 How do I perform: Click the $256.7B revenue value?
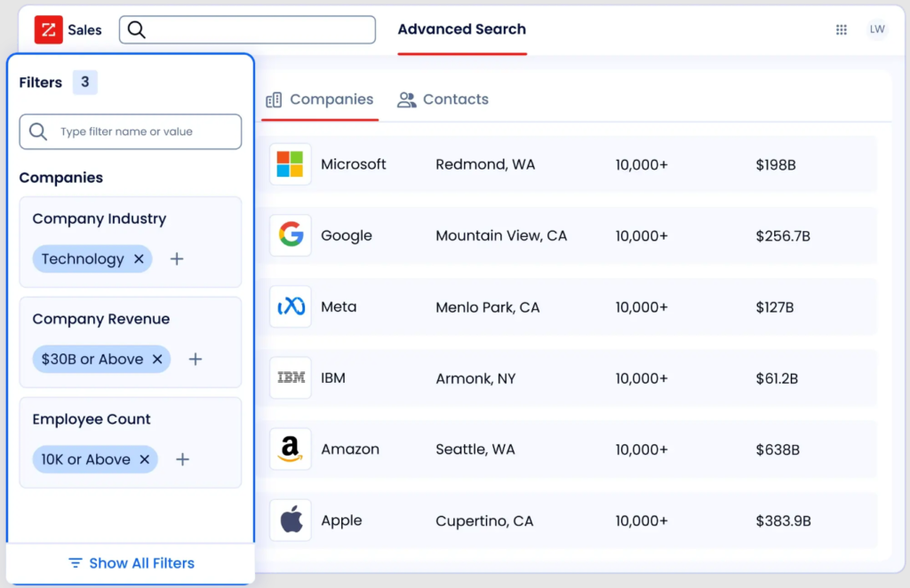(x=783, y=236)
